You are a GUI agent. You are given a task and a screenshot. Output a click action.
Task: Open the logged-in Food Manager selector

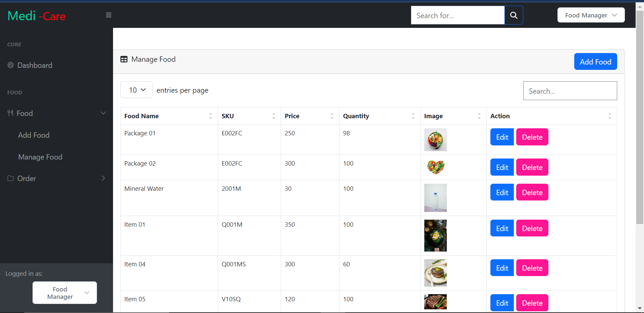pyautogui.click(x=64, y=293)
